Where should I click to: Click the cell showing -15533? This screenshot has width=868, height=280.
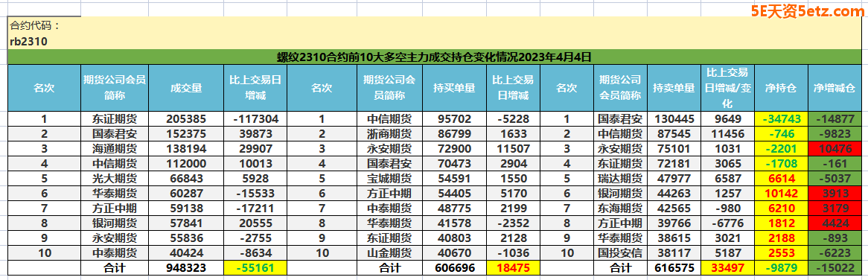click(255, 194)
